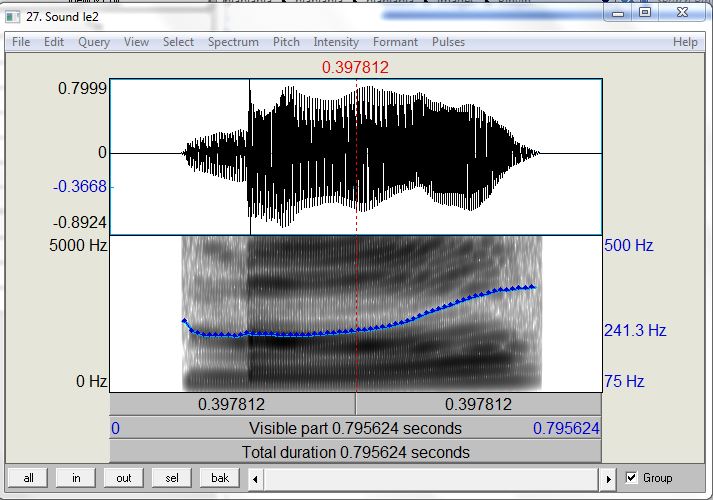The height and width of the screenshot is (500, 713).
Task: Click the red cursor time 0.397812 label
Action: coord(355,68)
